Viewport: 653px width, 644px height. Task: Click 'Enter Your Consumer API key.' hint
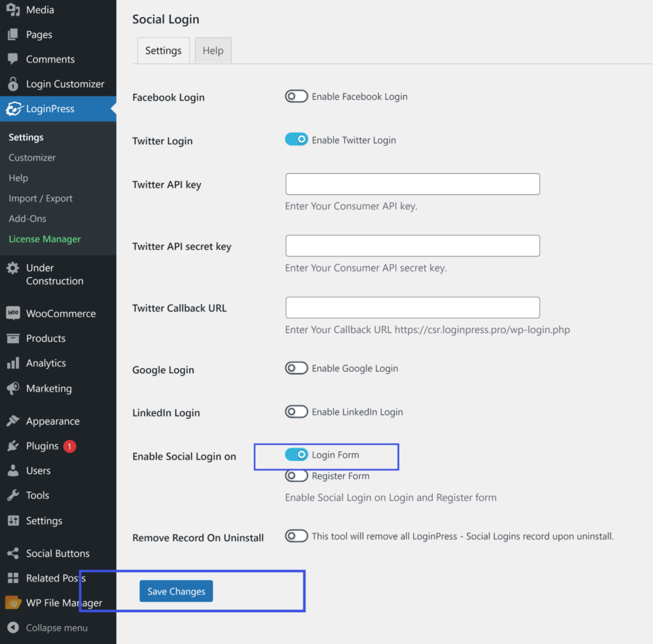[x=351, y=206]
